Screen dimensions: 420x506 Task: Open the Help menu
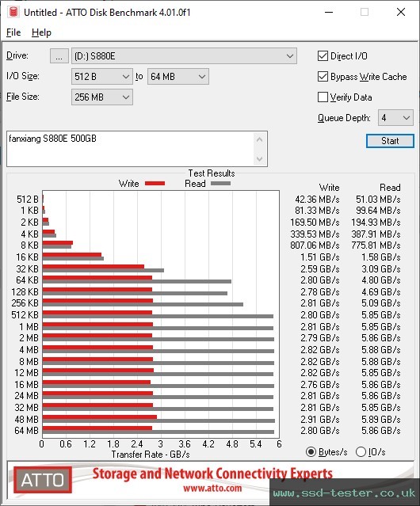pos(41,32)
